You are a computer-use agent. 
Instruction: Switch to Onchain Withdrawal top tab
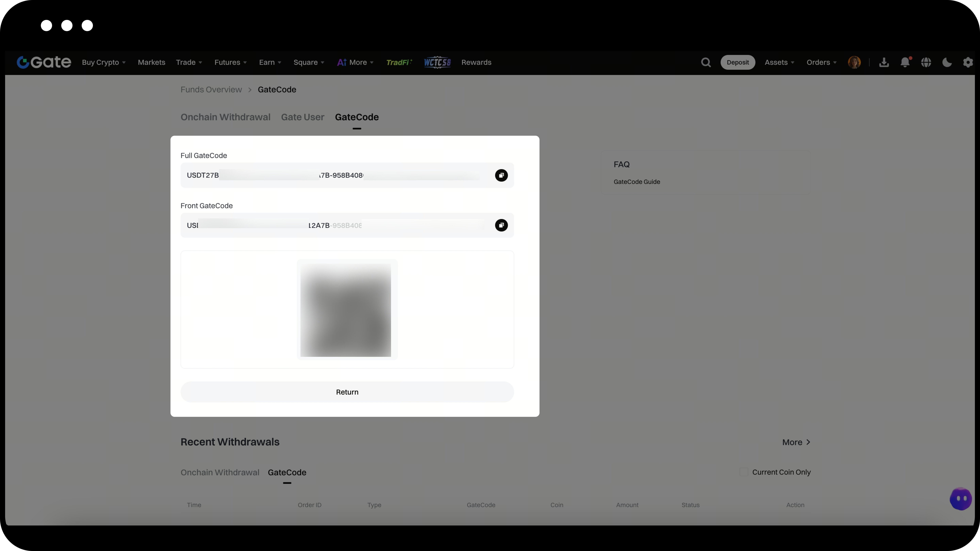click(x=225, y=117)
